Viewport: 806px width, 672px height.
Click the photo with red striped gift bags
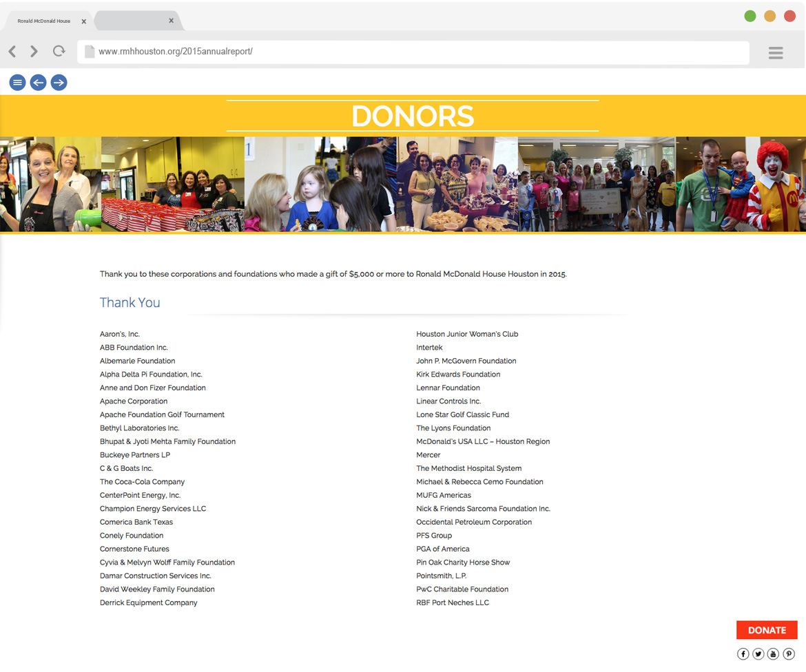[172, 184]
